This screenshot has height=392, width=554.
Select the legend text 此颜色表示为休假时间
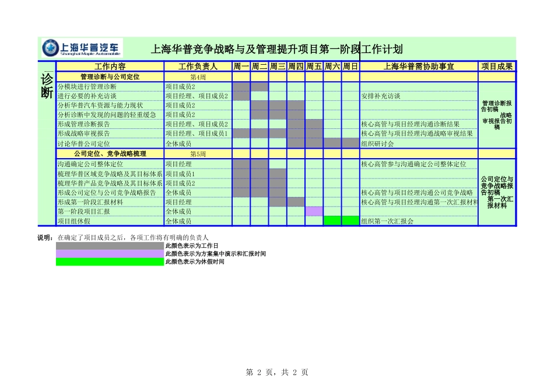(x=195, y=261)
